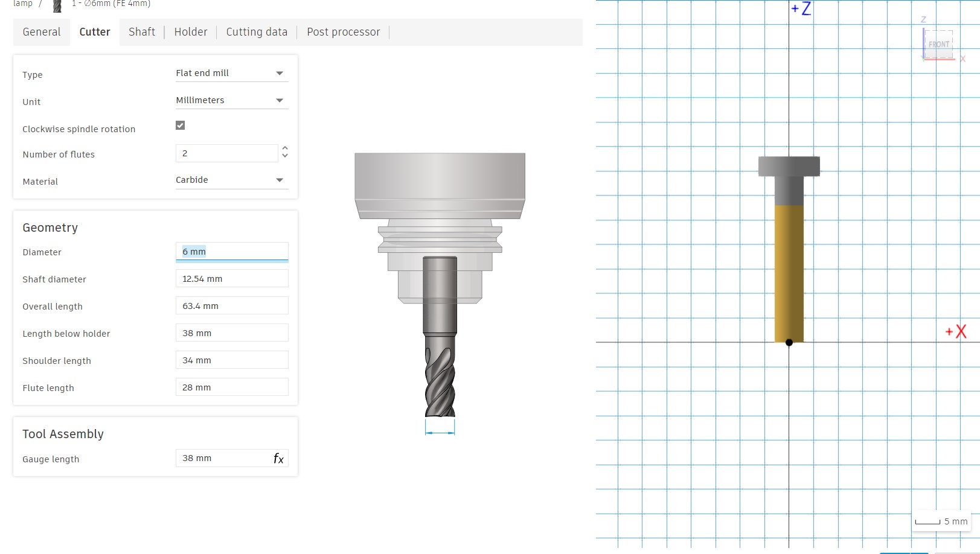Open the Type dropdown showing Flat end mill

pyautogui.click(x=232, y=73)
